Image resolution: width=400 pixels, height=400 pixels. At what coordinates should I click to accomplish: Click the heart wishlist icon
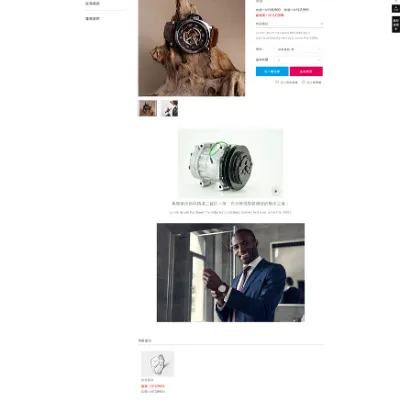[x=277, y=82]
